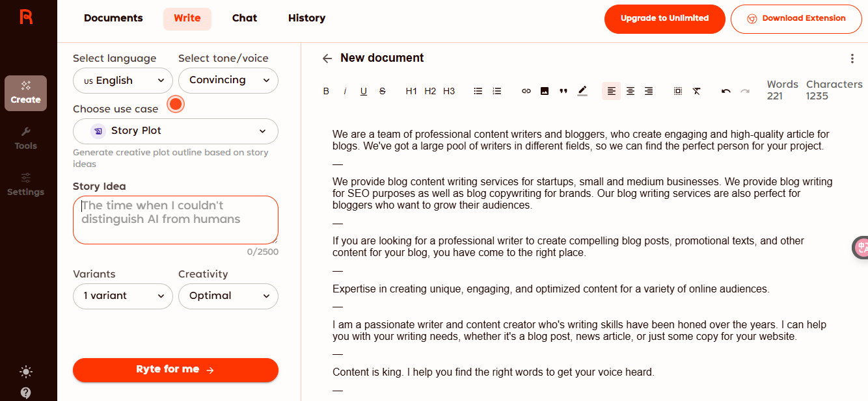The image size is (868, 401).
Task: Toggle light/dark theme sun icon
Action: [26, 372]
